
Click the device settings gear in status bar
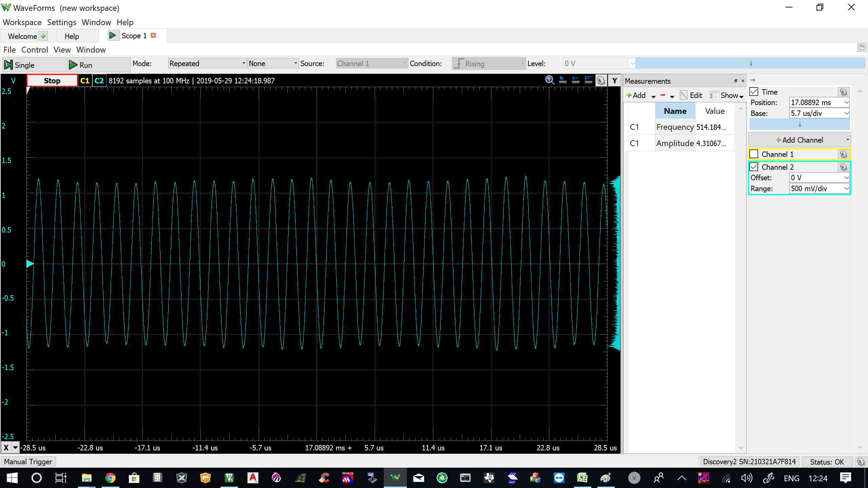pyautogui.click(x=861, y=462)
